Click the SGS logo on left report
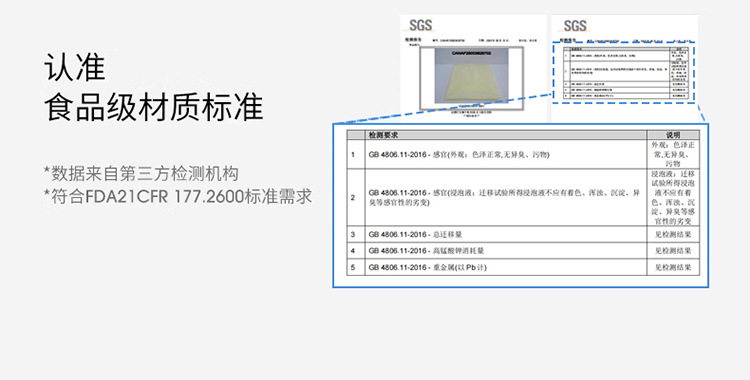Viewport: 750px width, 380px height. [420, 25]
